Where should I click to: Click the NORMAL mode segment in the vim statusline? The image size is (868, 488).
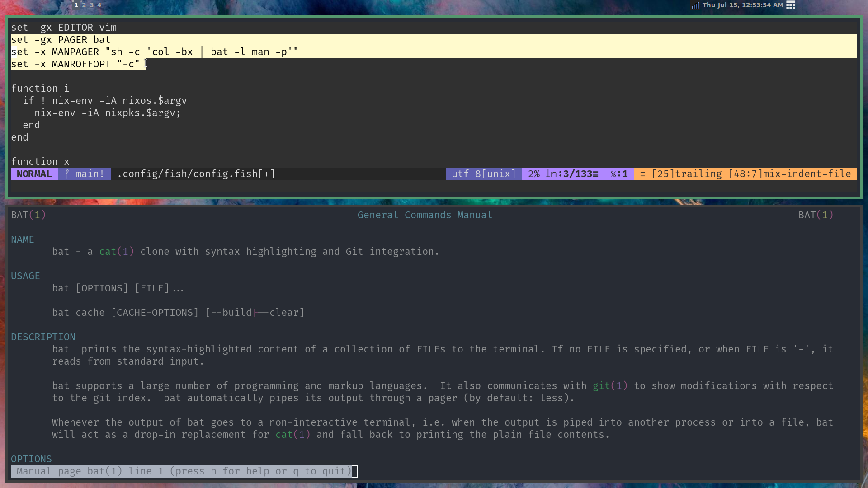33,174
